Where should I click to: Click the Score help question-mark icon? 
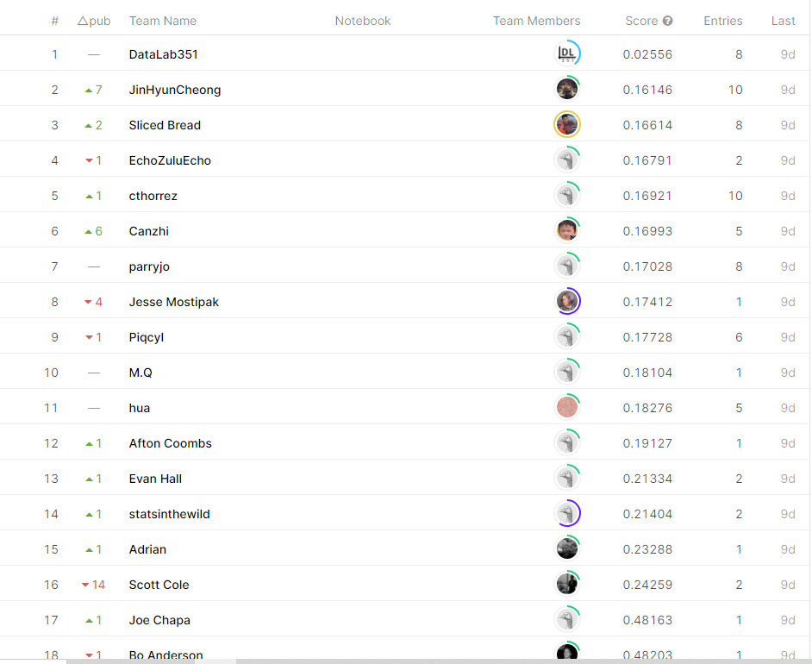pyautogui.click(x=667, y=21)
